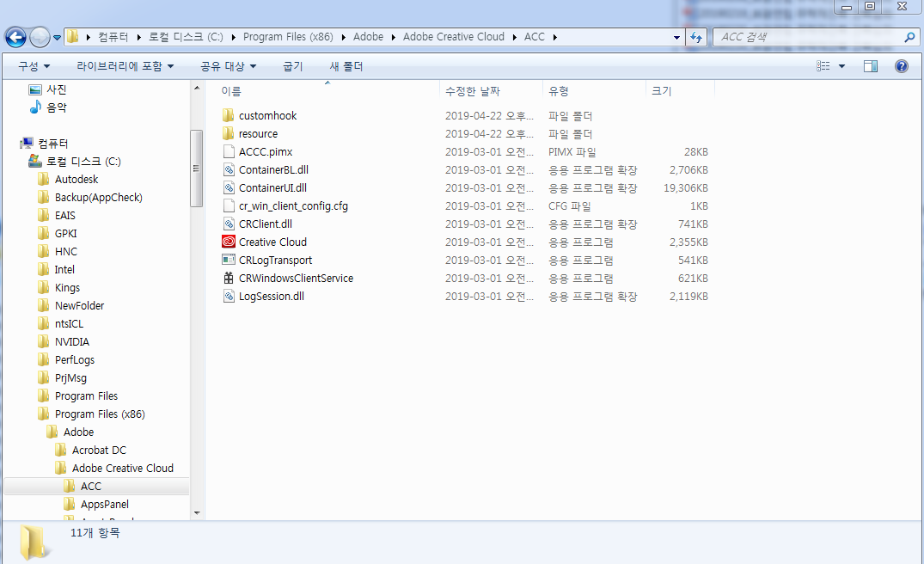924x564 pixels.
Task: Click the search magnifier icon
Action: [910, 37]
